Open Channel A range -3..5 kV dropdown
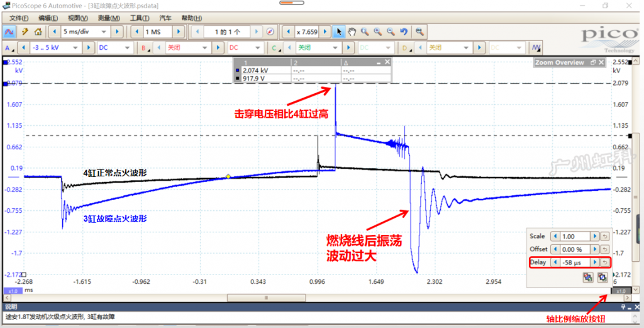The image size is (644, 328). [x=75, y=48]
